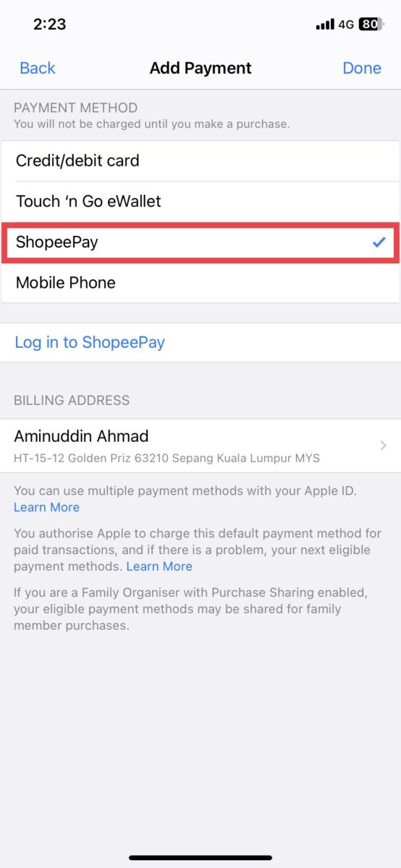Tap the cellular signal bars icon
Viewport: 401px width, 868px height.
(325, 24)
